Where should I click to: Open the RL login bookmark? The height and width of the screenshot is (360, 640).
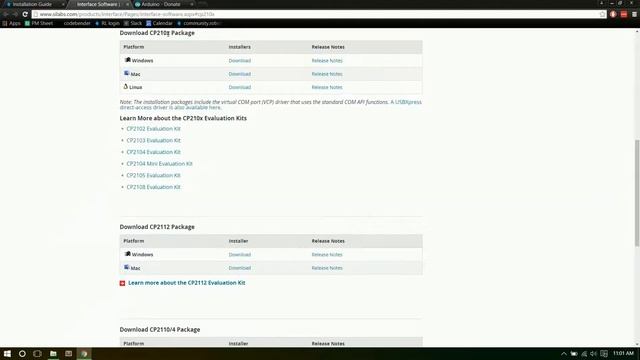(x=107, y=23)
